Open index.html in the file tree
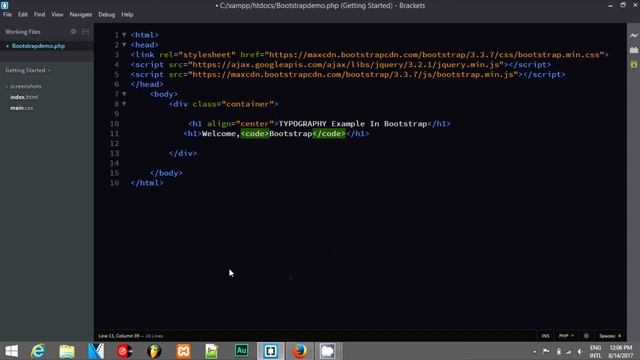 (24, 97)
